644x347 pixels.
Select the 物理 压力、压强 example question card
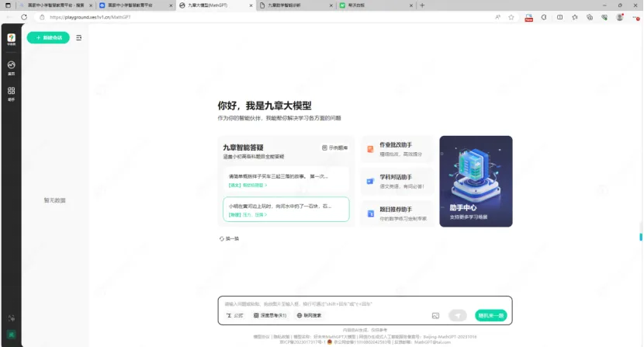pos(286,210)
